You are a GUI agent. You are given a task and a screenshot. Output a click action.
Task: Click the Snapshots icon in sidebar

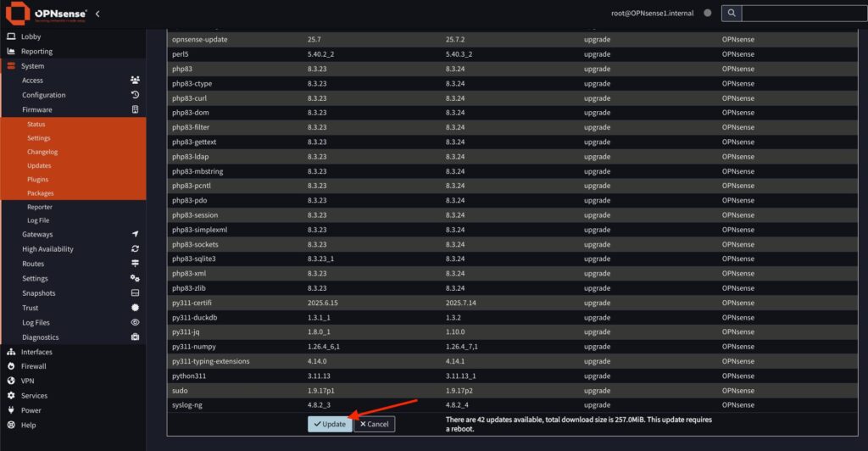pos(135,293)
